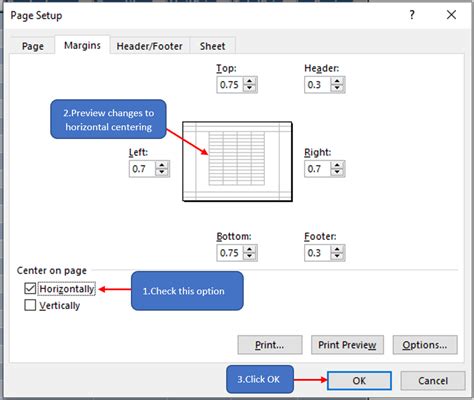Decrease the Header margin with down arrow
Screen dimensions: 474x400
point(337,88)
